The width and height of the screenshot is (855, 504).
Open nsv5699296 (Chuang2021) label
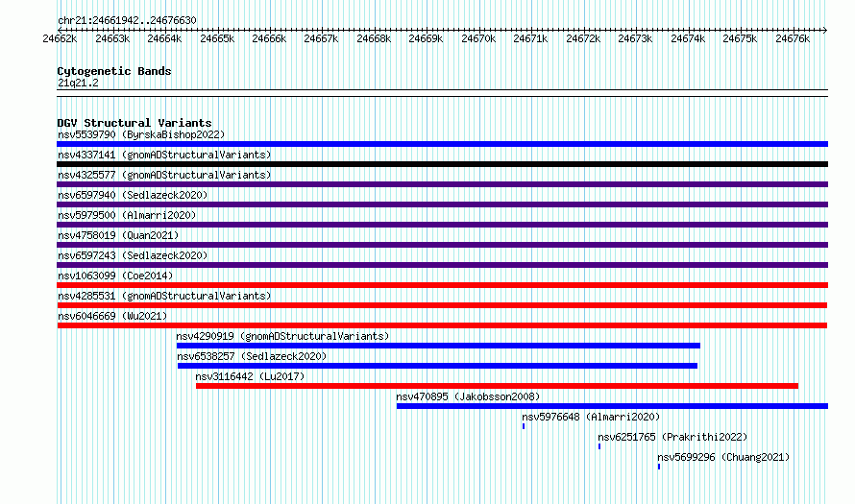click(723, 457)
